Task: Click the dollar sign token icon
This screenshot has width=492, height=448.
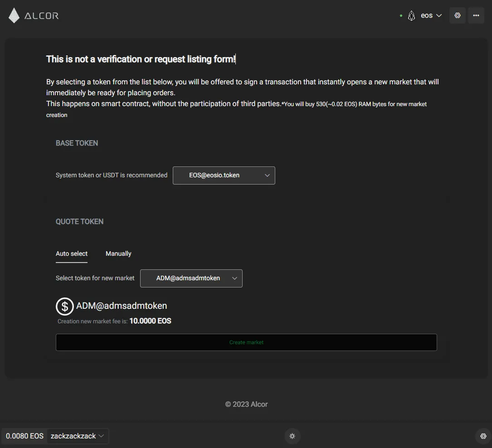Action: 65,306
